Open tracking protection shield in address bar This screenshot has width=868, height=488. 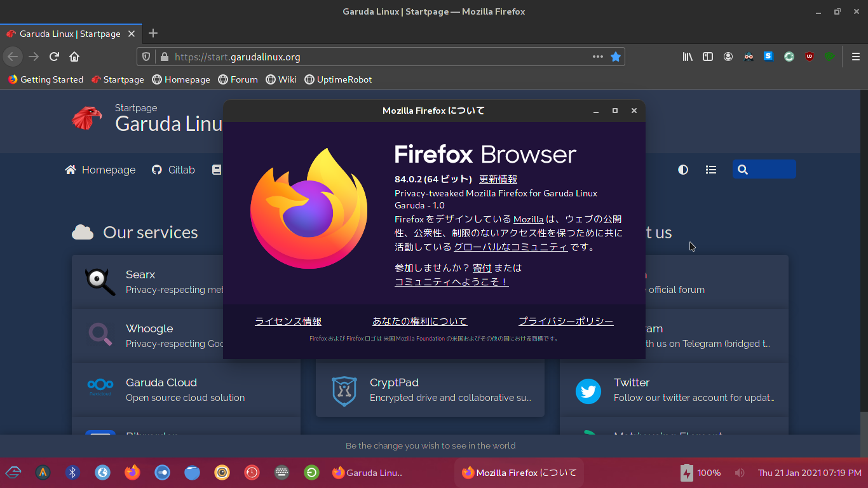pos(146,57)
